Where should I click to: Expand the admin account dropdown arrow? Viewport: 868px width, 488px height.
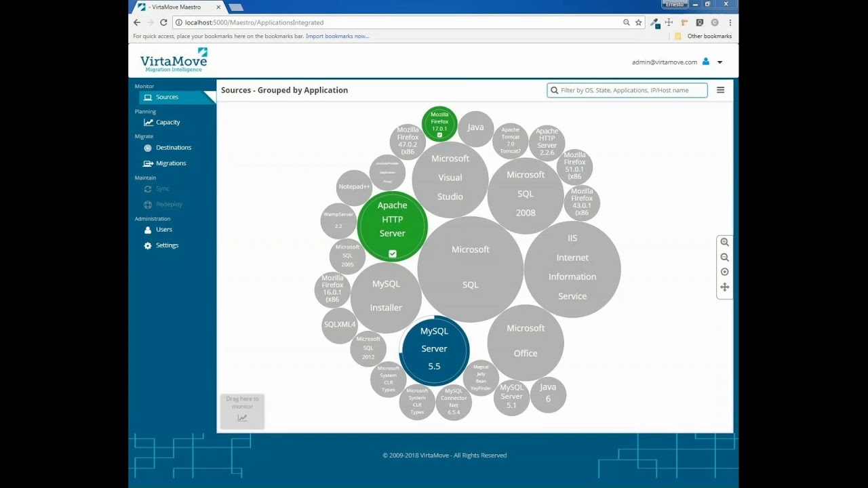pyautogui.click(x=719, y=62)
